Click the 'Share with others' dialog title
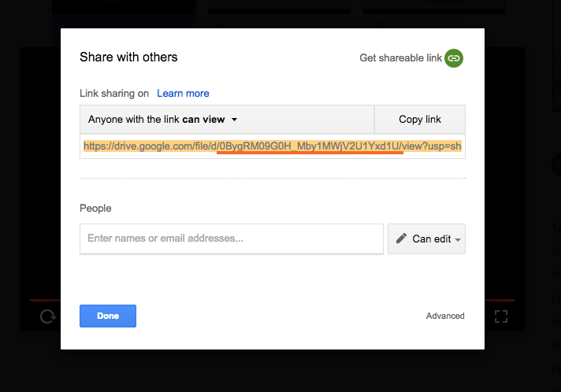This screenshot has height=392, width=561. [x=128, y=57]
